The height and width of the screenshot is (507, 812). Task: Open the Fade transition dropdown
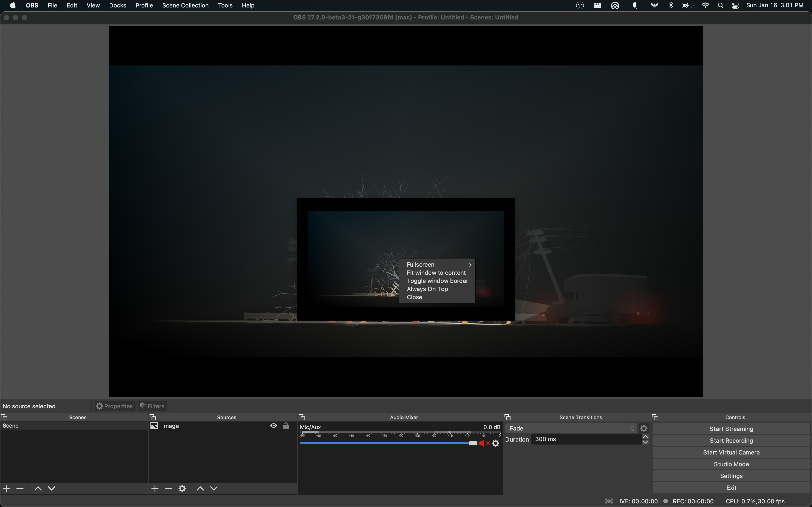tap(570, 428)
